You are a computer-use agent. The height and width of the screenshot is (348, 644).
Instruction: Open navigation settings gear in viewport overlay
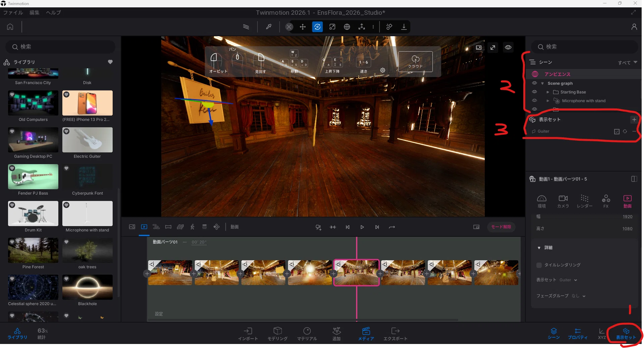[383, 70]
